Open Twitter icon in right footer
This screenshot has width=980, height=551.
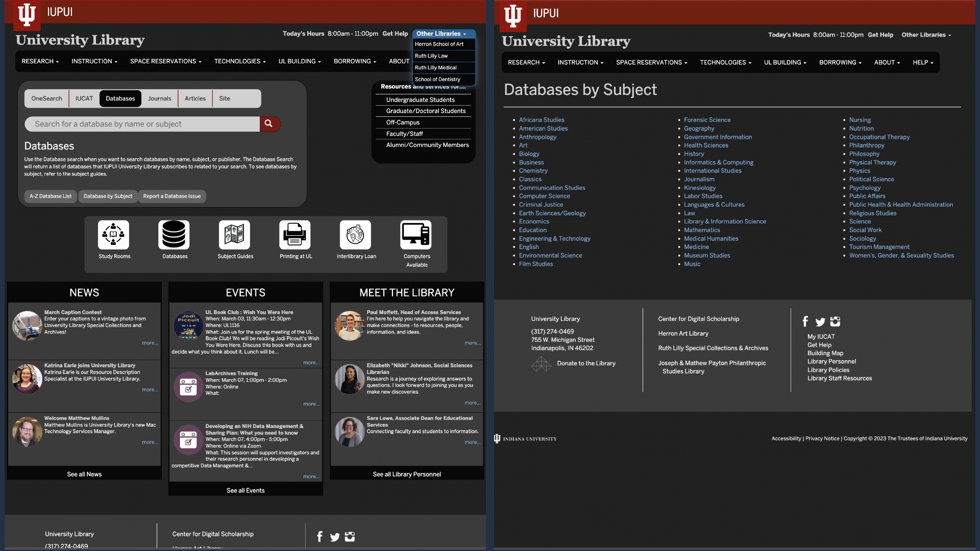(x=820, y=322)
